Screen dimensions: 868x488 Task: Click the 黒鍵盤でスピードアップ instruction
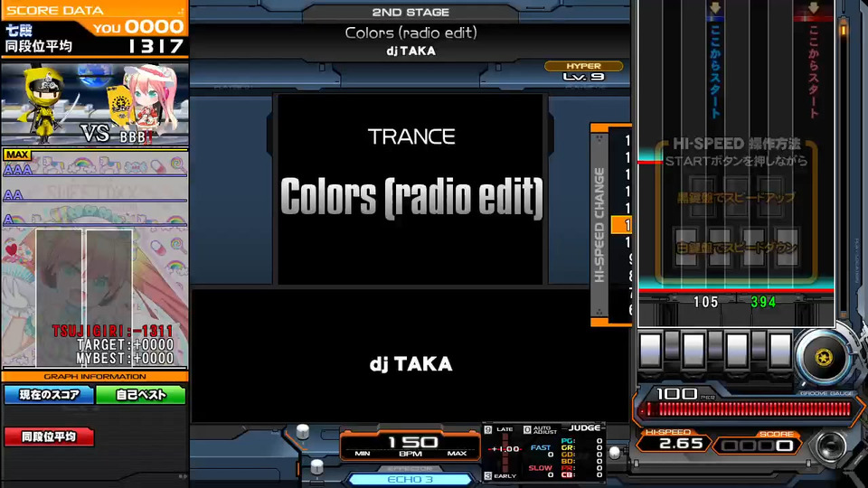tap(736, 198)
